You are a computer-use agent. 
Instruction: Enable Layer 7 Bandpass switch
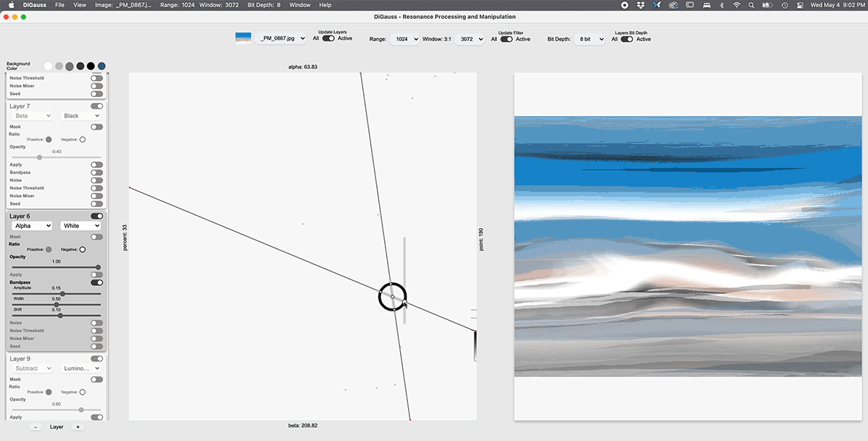96,172
